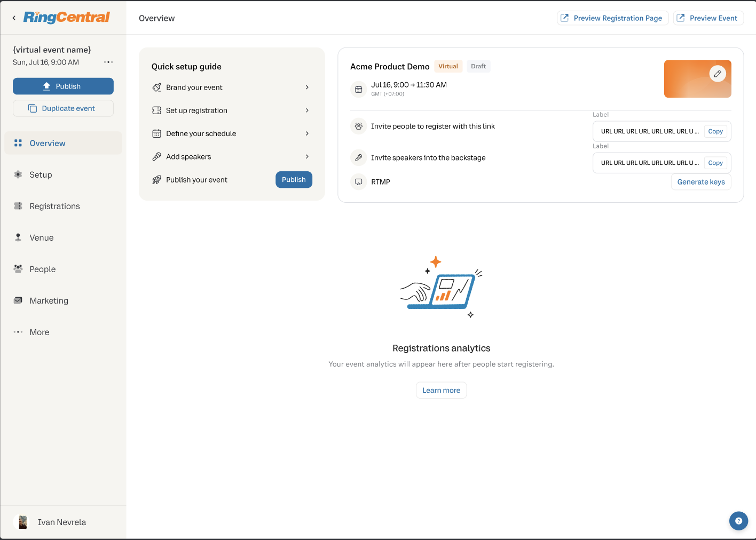Collapse the sidebar with the back chevron
The image size is (756, 540).
[x=14, y=17]
